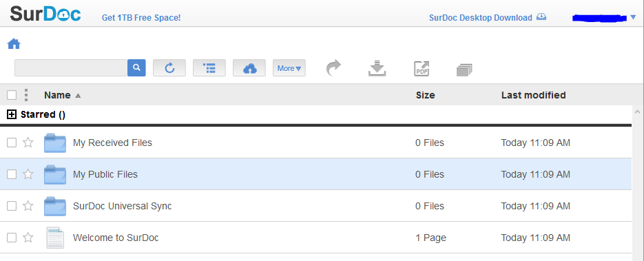Click the blue search magnifier button
The height and width of the screenshot is (261, 644).
[x=137, y=67]
